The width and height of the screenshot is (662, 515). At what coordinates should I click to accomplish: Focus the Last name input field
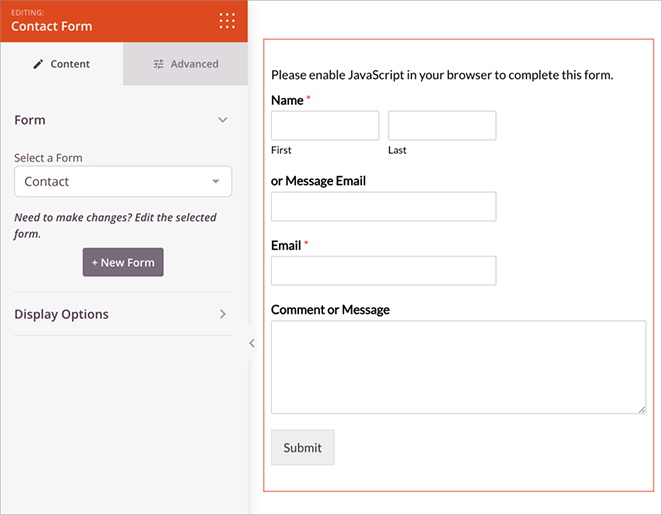tap(442, 125)
